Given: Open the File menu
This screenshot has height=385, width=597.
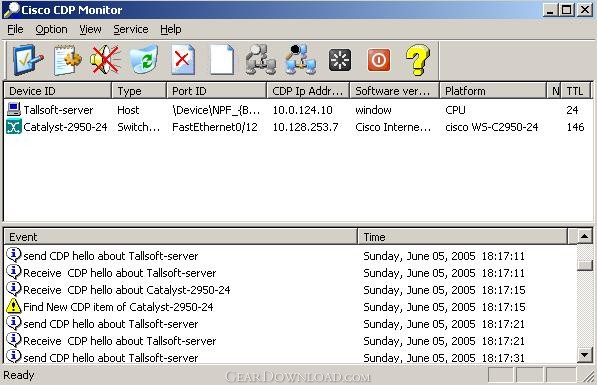Looking at the screenshot, I should point(15,29).
